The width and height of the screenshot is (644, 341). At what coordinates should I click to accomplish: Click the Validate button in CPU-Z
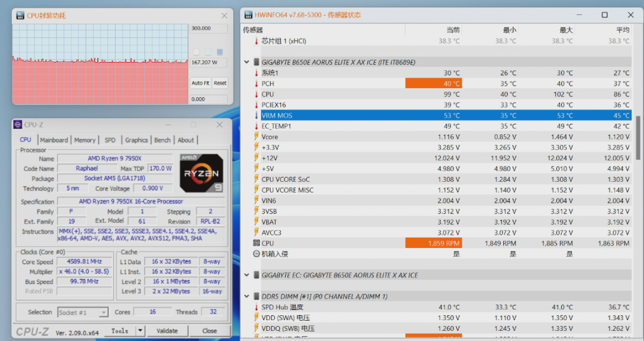167,331
